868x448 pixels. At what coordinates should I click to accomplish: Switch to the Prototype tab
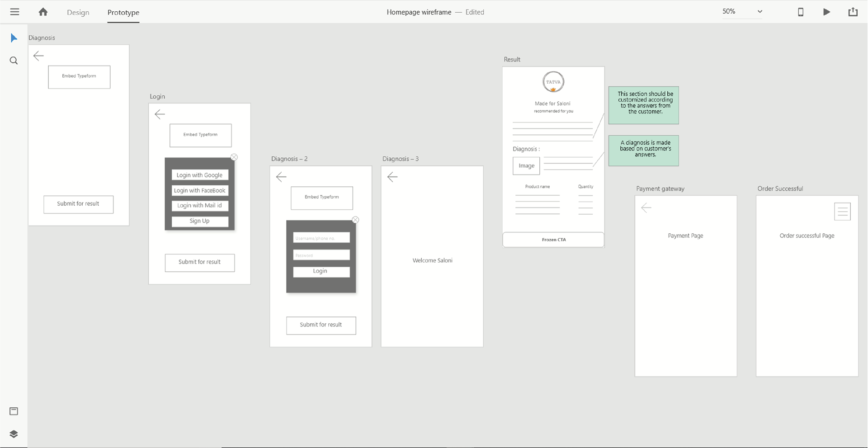[123, 12]
